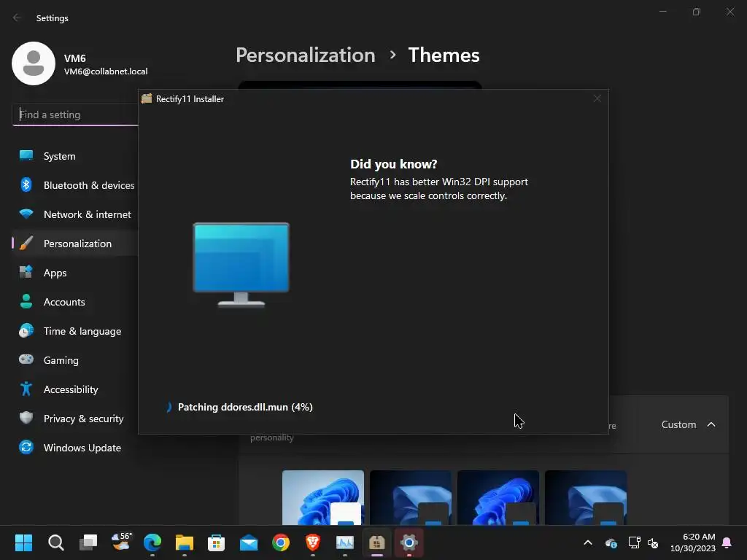Launch Brave browser from the taskbar
Image resolution: width=747 pixels, height=560 pixels.
pyautogui.click(x=312, y=542)
